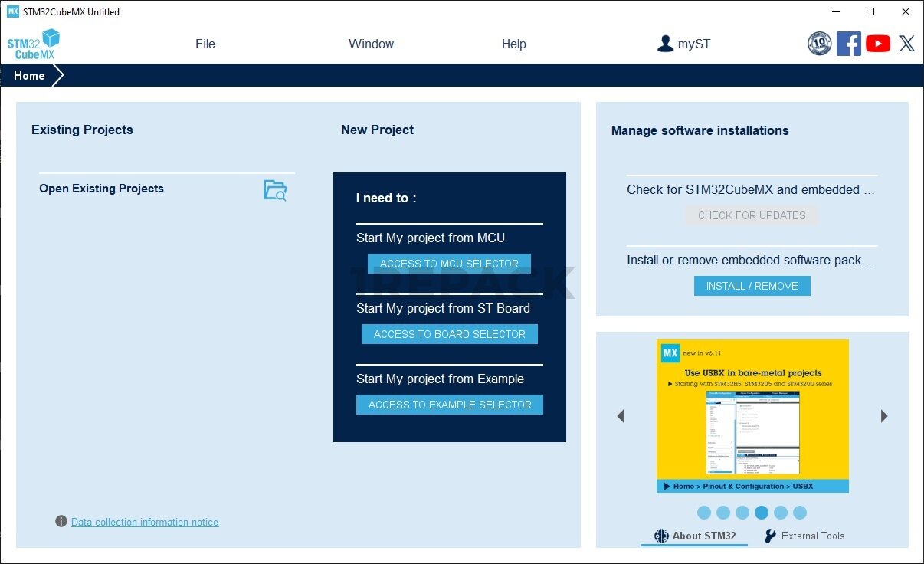The image size is (924, 564).
Task: Open the Facebook icon link
Action: [x=849, y=44]
